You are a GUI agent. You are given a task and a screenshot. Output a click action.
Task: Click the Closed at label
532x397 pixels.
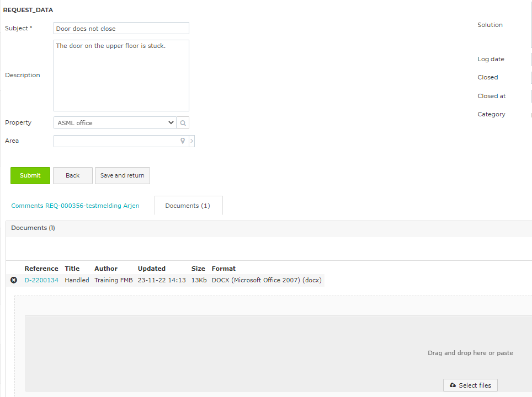pos(492,96)
